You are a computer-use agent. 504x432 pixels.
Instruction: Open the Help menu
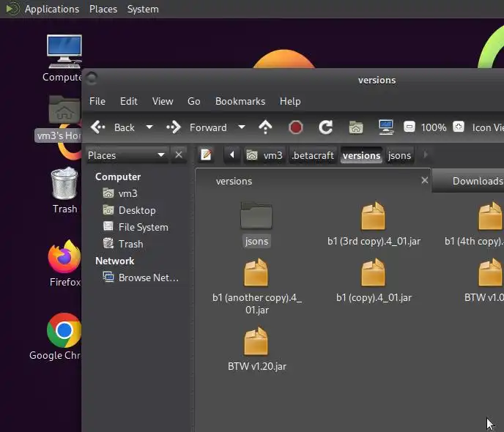[x=290, y=101]
